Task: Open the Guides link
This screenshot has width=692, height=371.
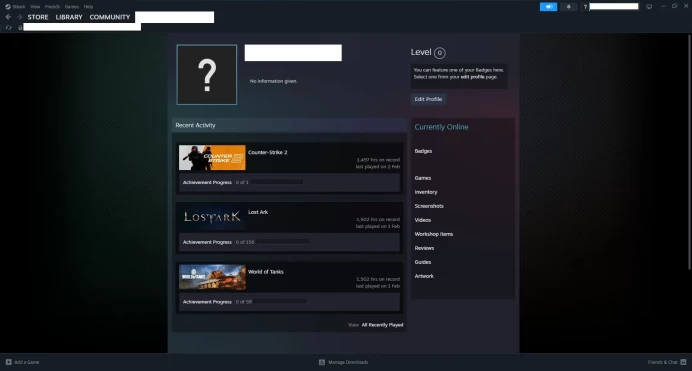Action: click(x=423, y=262)
